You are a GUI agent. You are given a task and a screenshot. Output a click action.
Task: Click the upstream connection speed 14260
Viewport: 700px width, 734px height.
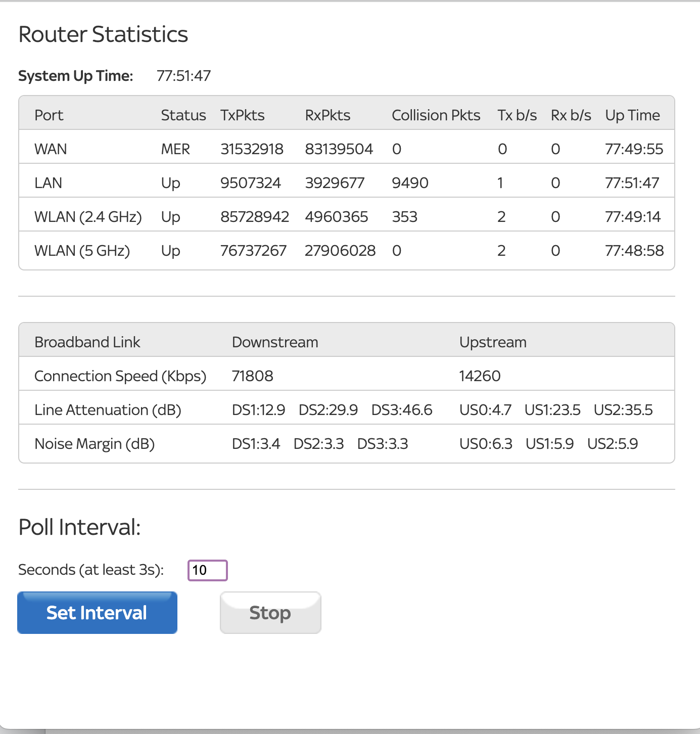coord(480,376)
